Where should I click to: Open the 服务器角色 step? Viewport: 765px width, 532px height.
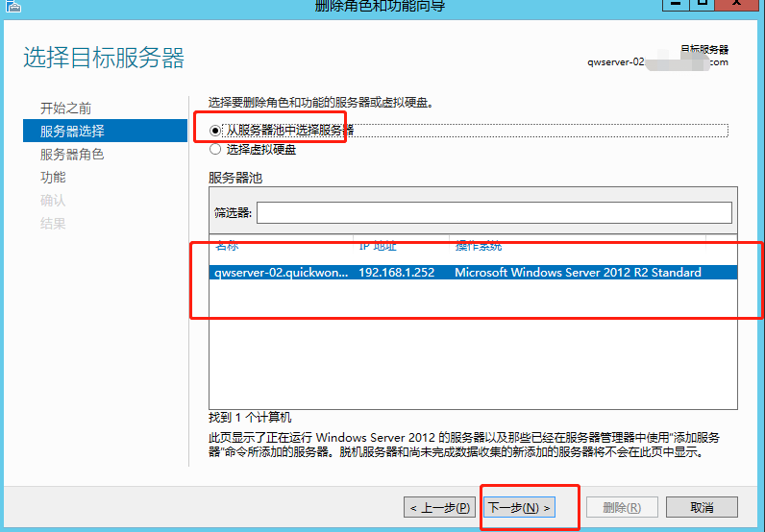[x=72, y=154]
